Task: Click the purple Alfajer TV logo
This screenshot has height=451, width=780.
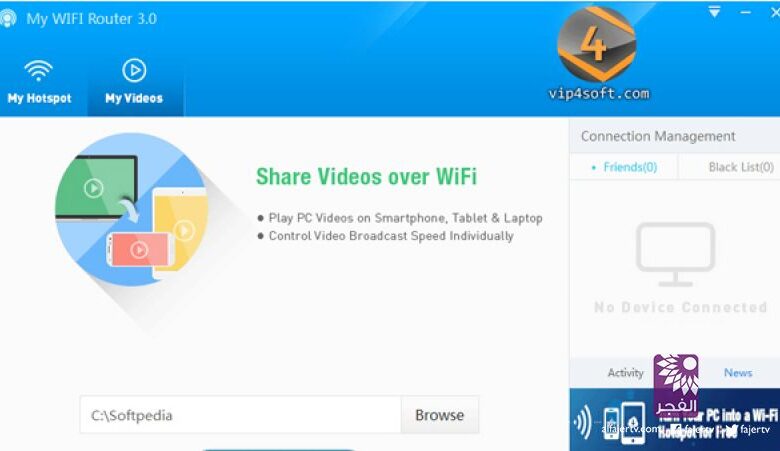Action: [676, 385]
